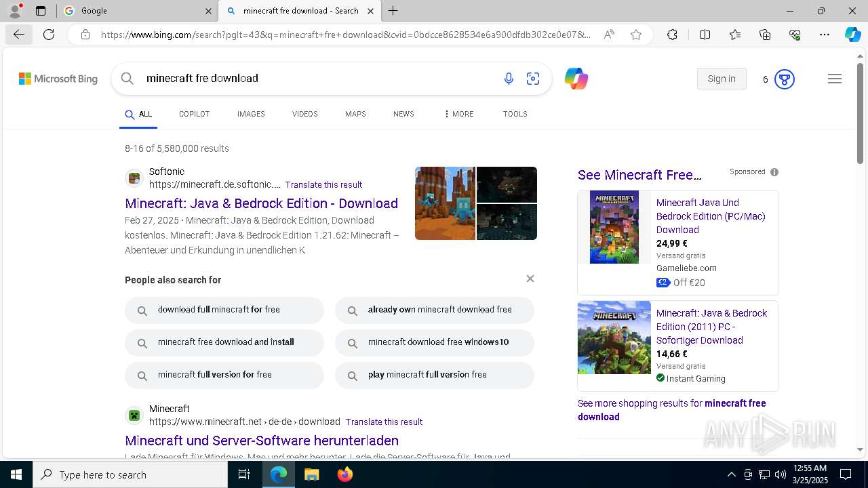Screen dimensions: 868x488
Task: Search minecraft free download and install
Action: [x=224, y=343]
